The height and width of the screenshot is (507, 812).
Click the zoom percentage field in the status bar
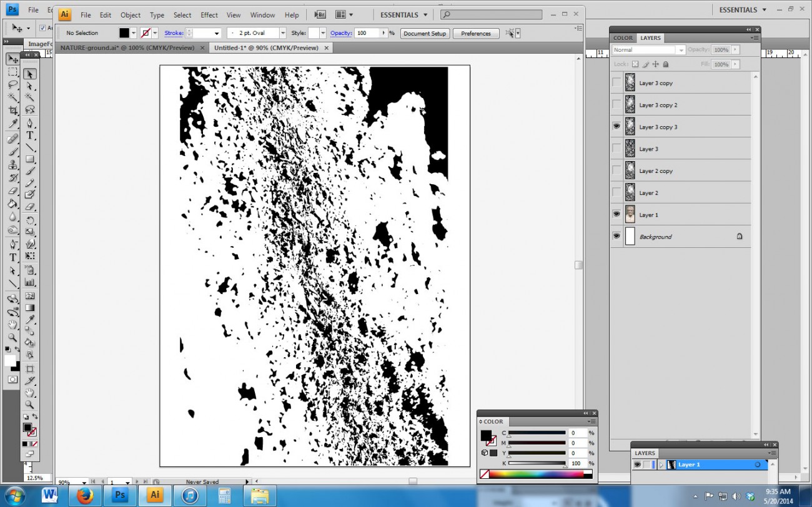click(64, 482)
